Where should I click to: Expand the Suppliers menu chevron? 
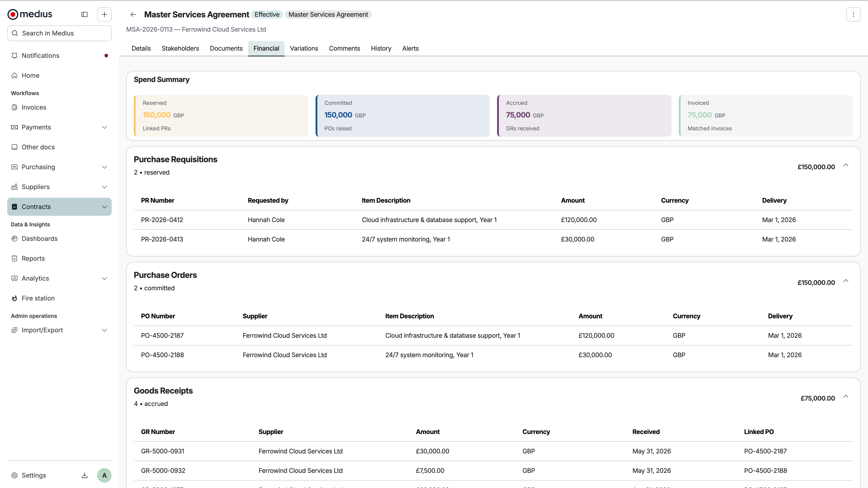[104, 187]
